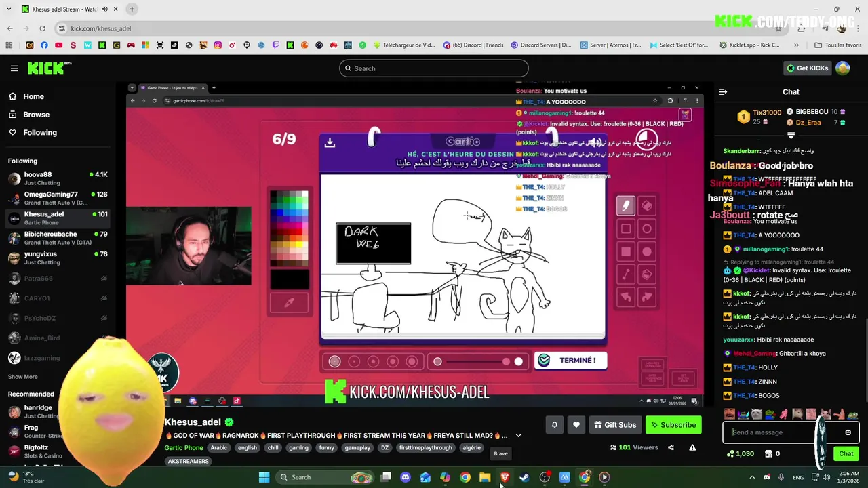
Task: Select the filled rectangle shape tool
Action: coord(626,251)
